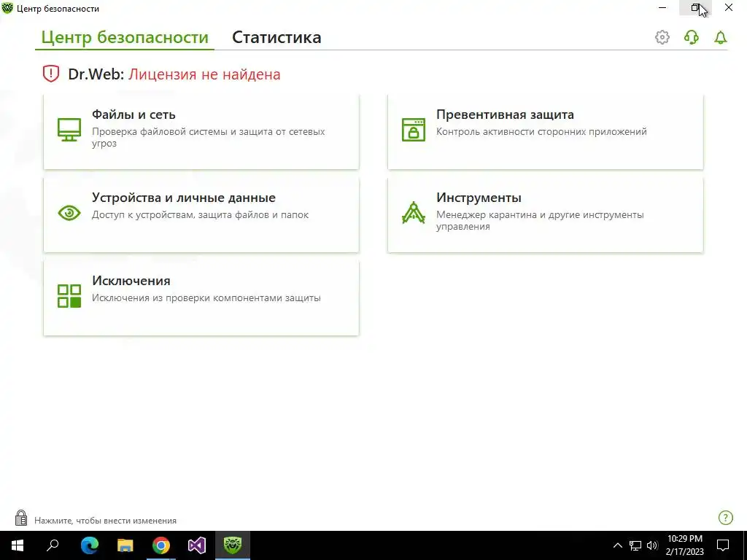Open Visual Studio from the taskbar
The image size is (747, 560).
click(197, 545)
